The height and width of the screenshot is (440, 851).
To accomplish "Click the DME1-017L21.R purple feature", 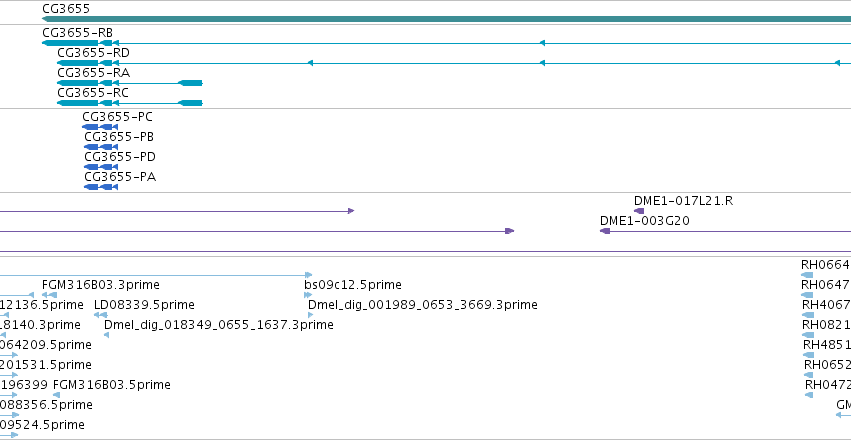I will 639,211.
